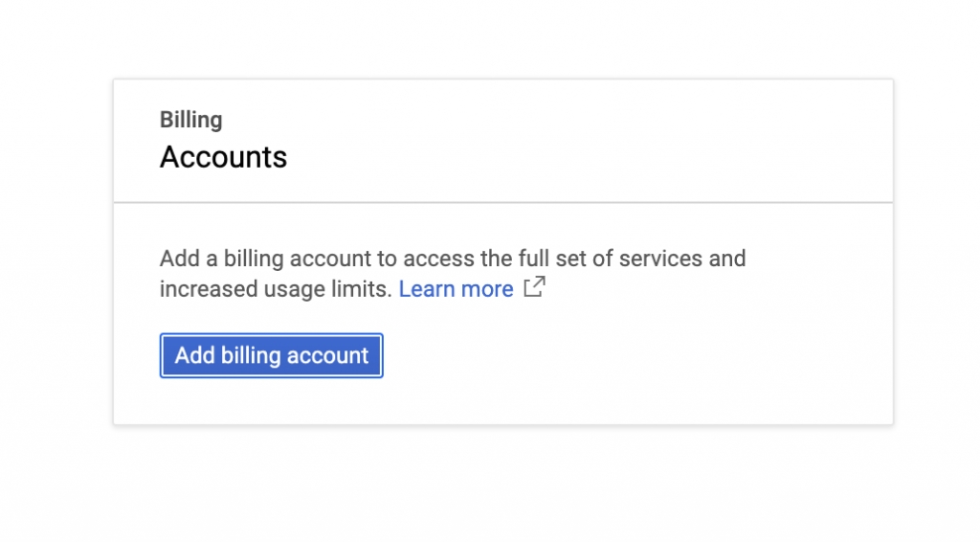Click the Accounts heading
This screenshot has width=980, height=542.
(x=223, y=157)
